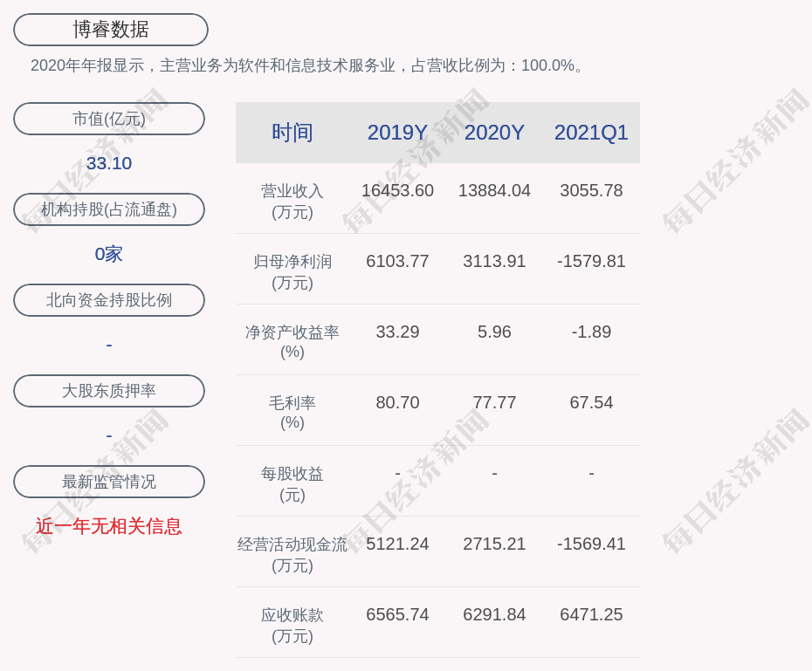Click the red 近一年无相关信息 text
The image size is (812, 671).
[109, 526]
